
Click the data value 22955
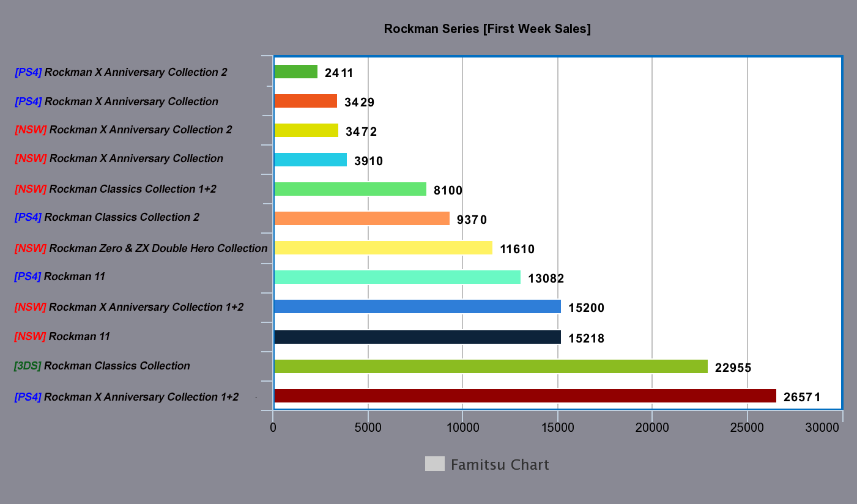coord(733,368)
